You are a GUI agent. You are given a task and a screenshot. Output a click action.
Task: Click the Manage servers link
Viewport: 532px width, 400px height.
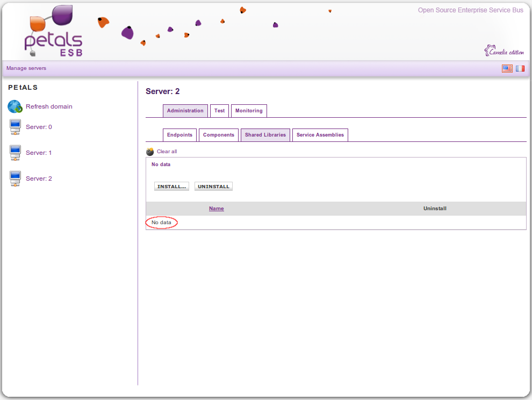[26, 68]
